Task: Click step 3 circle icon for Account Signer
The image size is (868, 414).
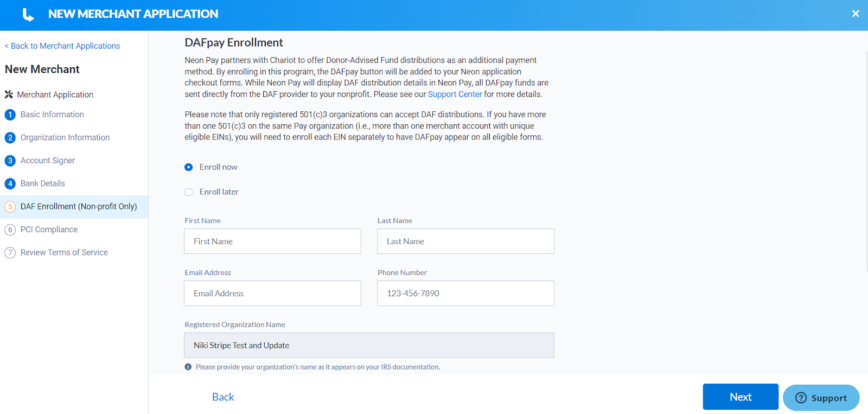Action: tap(10, 161)
